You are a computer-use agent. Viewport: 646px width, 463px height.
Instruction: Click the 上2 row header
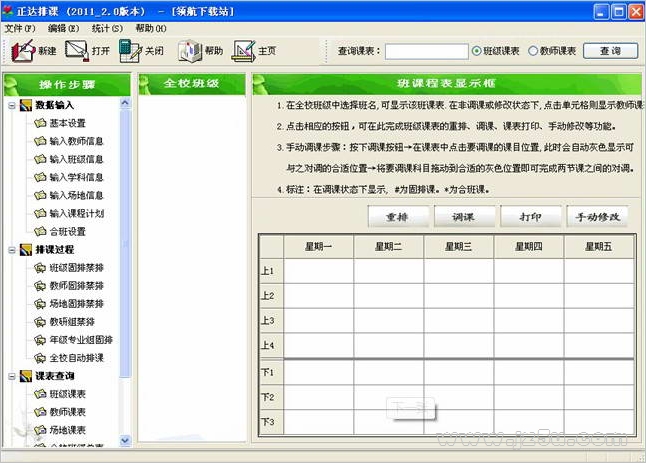271,296
